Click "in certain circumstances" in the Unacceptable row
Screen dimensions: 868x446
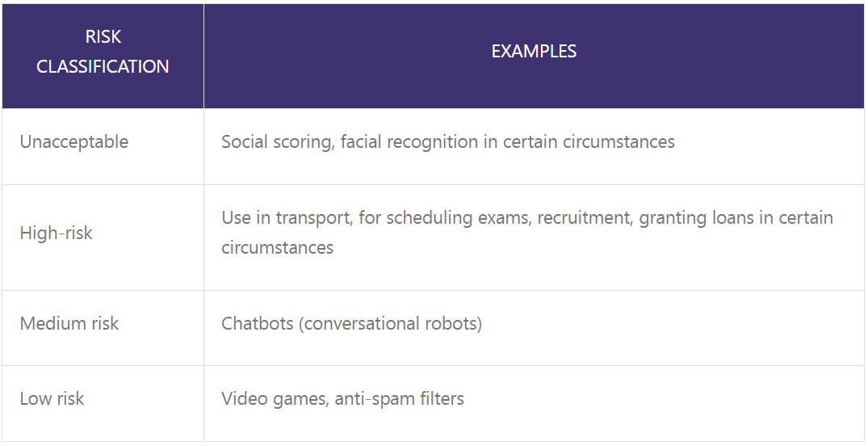[578, 142]
